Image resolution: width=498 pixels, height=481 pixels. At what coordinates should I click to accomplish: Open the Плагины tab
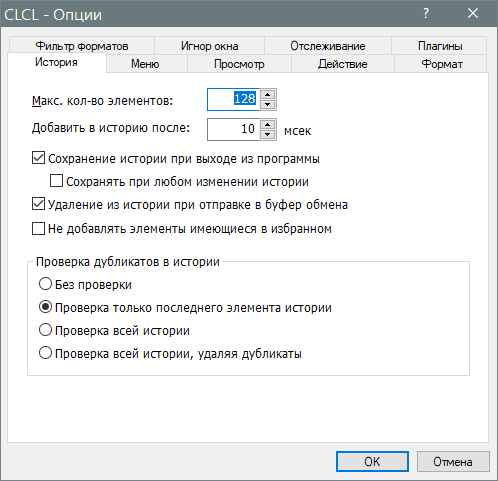(440, 46)
